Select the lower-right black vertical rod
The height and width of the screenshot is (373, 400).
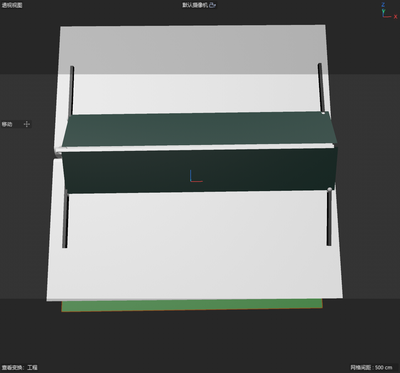329,218
